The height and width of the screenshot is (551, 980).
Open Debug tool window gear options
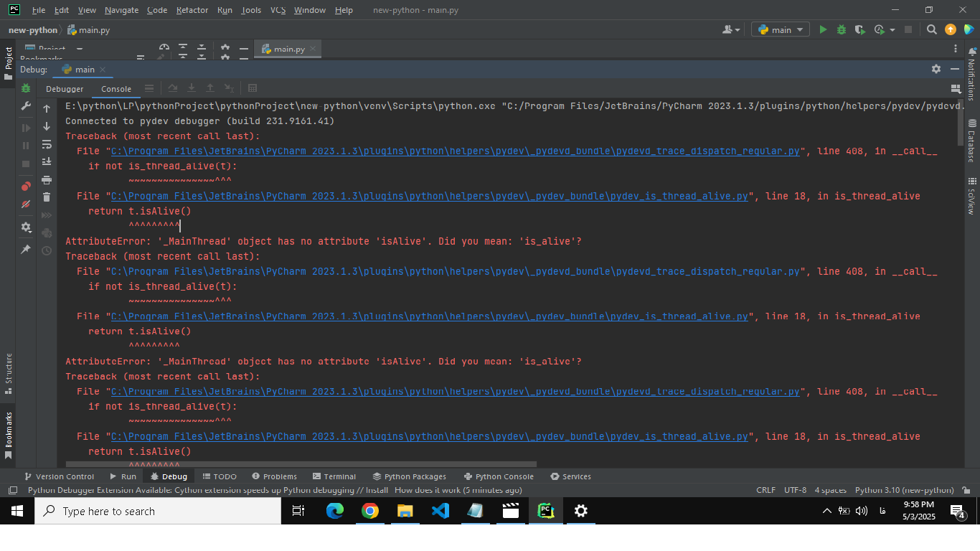(x=936, y=69)
